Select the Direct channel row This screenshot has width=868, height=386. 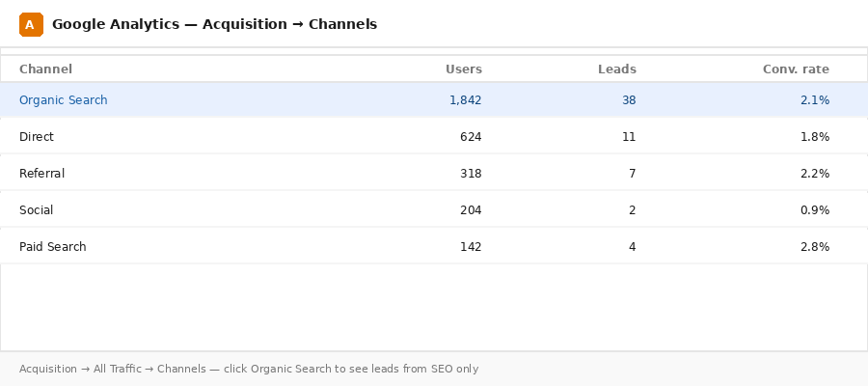[434, 137]
